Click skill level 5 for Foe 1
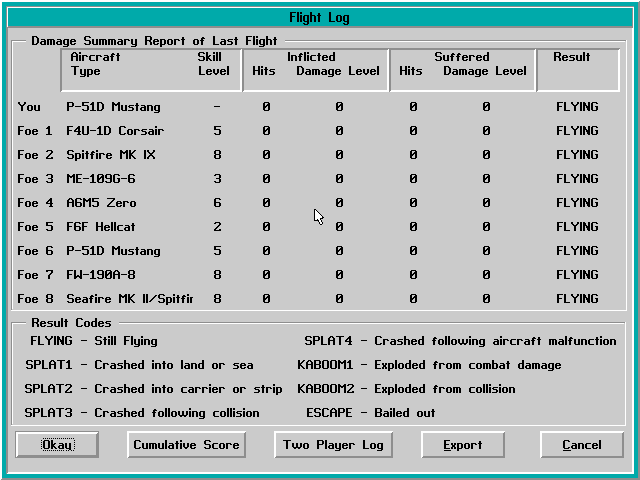 217,131
